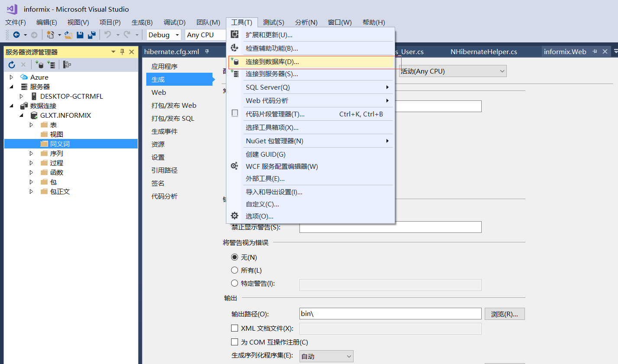Collapse the 服务器 tree node
Screen dimensions: 618x364
(12, 87)
